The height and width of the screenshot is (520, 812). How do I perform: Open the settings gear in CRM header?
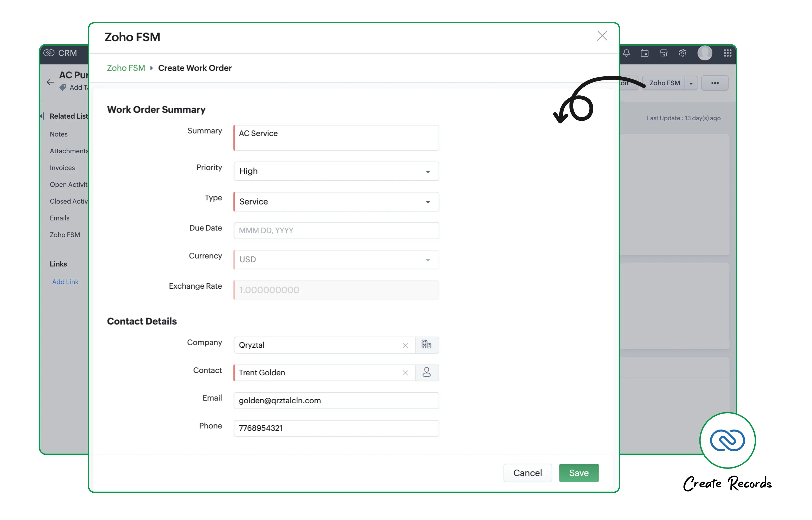[682, 53]
